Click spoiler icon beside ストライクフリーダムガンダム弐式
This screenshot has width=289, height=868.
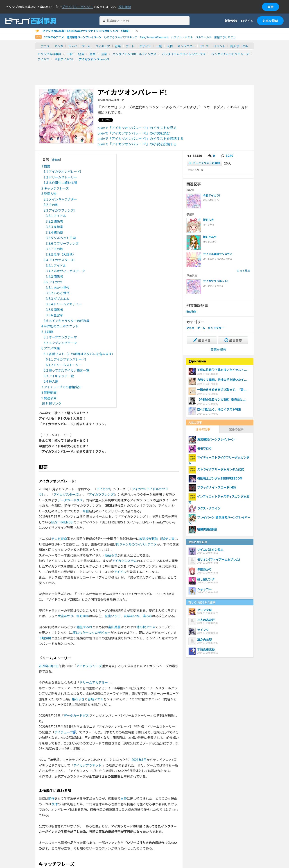click(192, 470)
